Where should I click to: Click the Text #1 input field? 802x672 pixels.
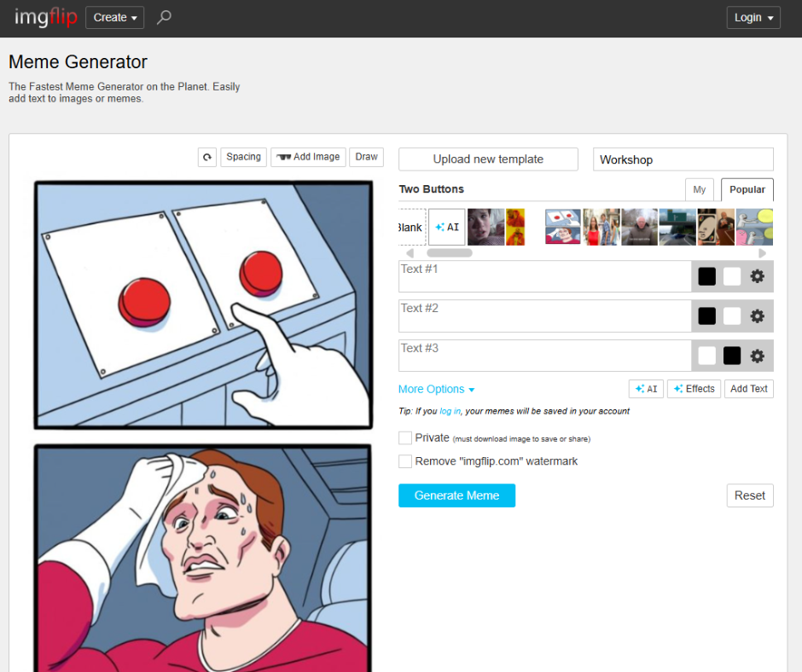pyautogui.click(x=544, y=276)
